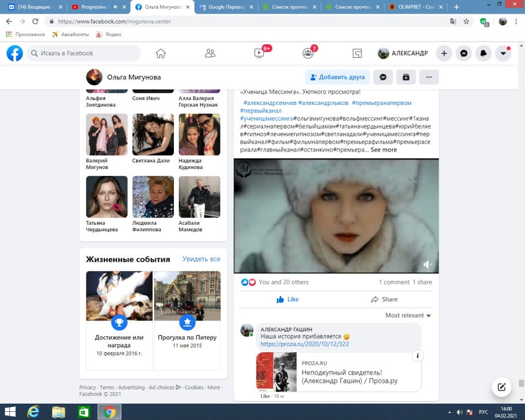The width and height of the screenshot is (525, 420).
Task: Open the #александрсемчев hashtag
Action: click(270, 103)
